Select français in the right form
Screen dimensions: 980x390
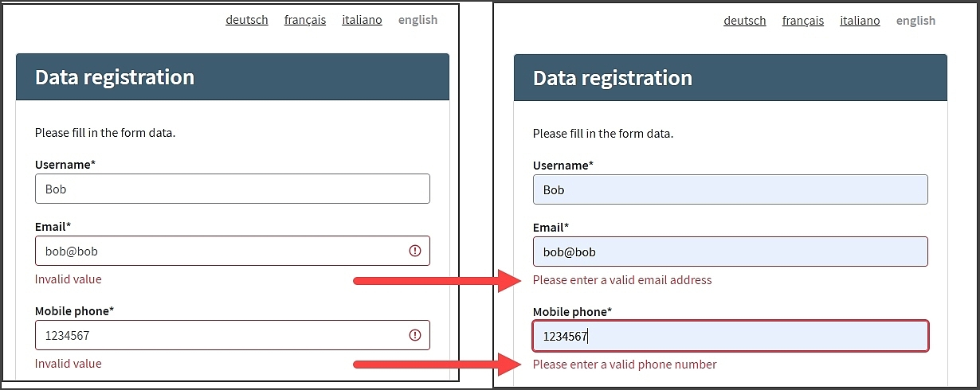[x=803, y=21]
